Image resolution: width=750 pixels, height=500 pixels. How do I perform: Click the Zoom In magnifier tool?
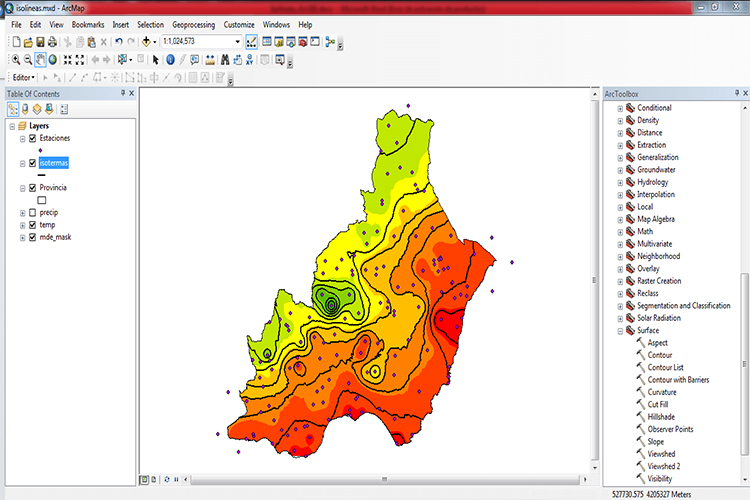[x=15, y=60]
